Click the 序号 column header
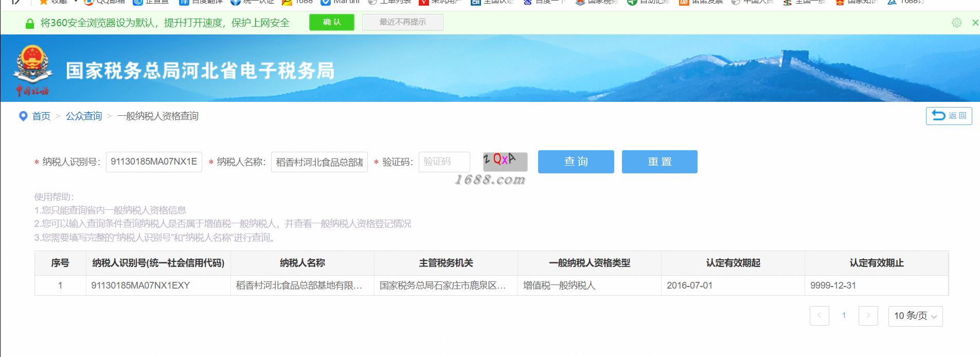The image size is (980, 357). tap(60, 263)
